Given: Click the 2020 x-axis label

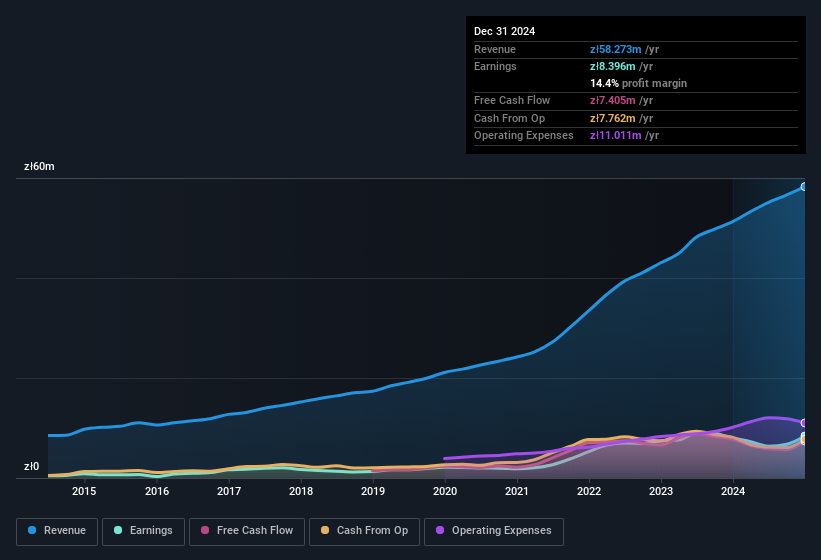Looking at the screenshot, I should pos(445,491).
